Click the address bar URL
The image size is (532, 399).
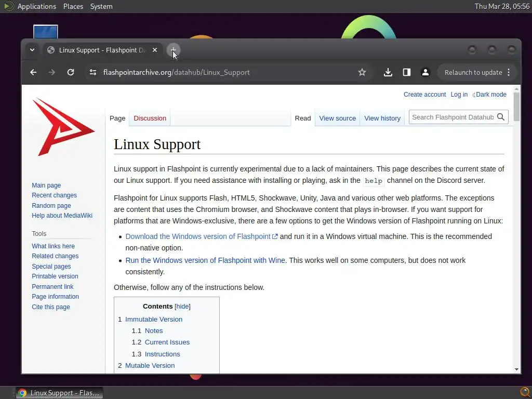177,72
